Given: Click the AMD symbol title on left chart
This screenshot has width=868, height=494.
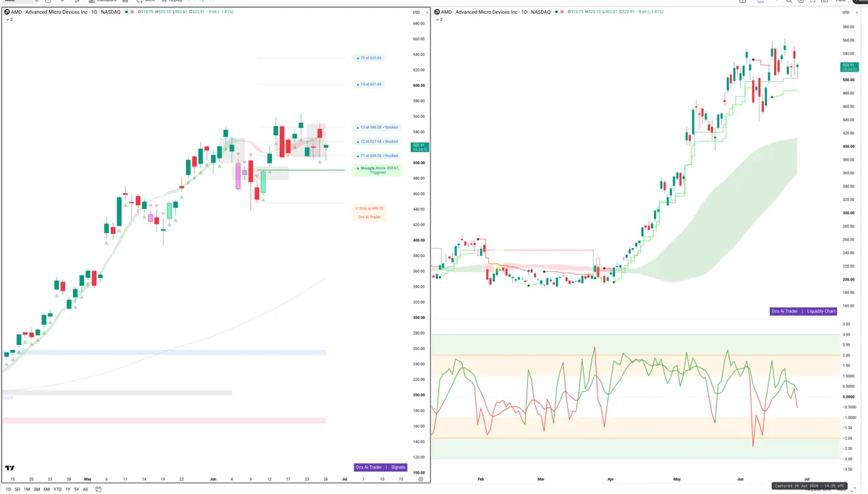Looking at the screenshot, I should [x=66, y=12].
